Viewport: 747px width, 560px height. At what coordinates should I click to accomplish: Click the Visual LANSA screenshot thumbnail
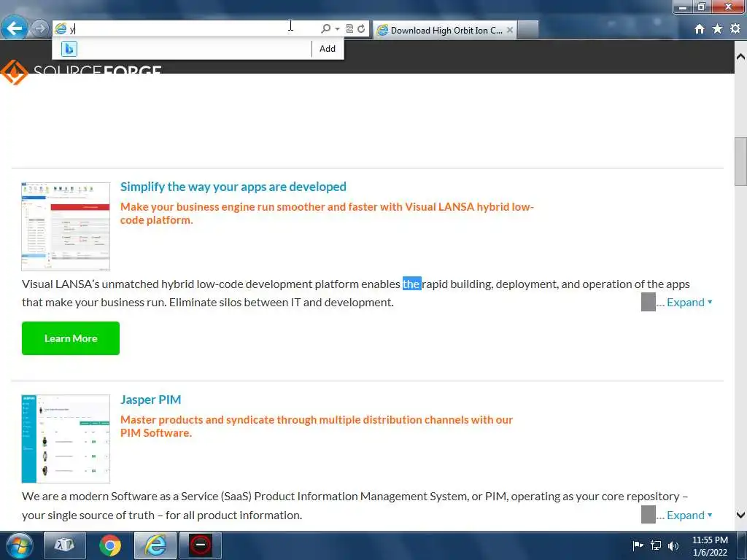coord(66,227)
